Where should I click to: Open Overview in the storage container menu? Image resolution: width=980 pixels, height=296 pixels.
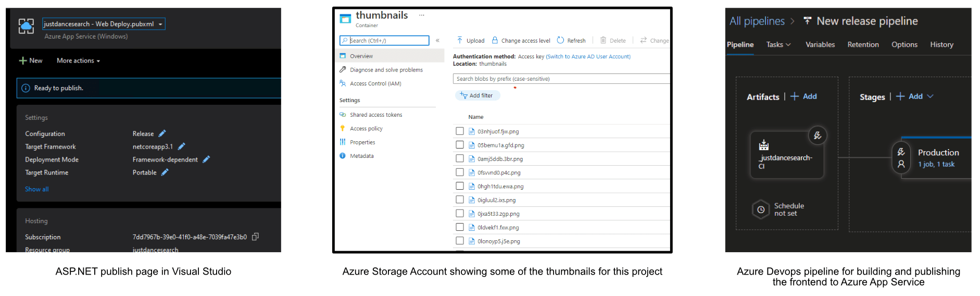(390, 56)
